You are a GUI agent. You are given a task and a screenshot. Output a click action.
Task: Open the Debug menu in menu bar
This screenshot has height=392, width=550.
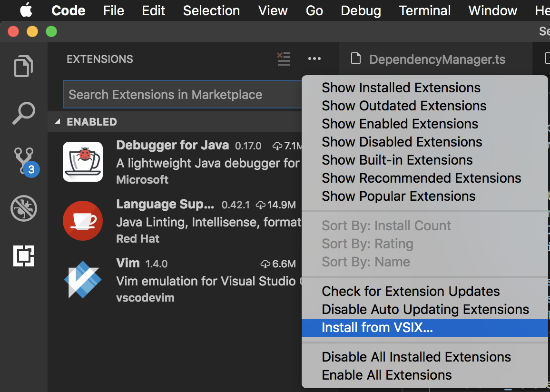click(360, 10)
